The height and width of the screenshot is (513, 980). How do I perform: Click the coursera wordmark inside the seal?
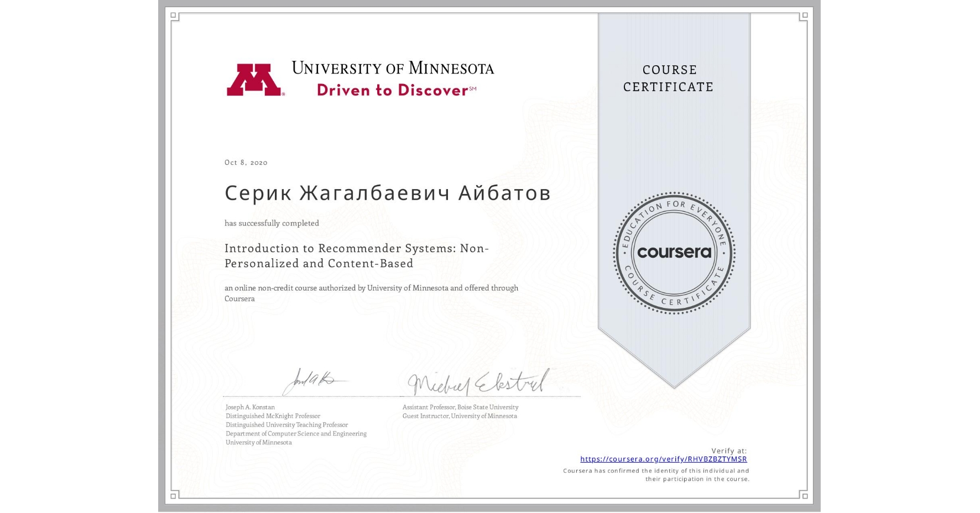(x=674, y=253)
